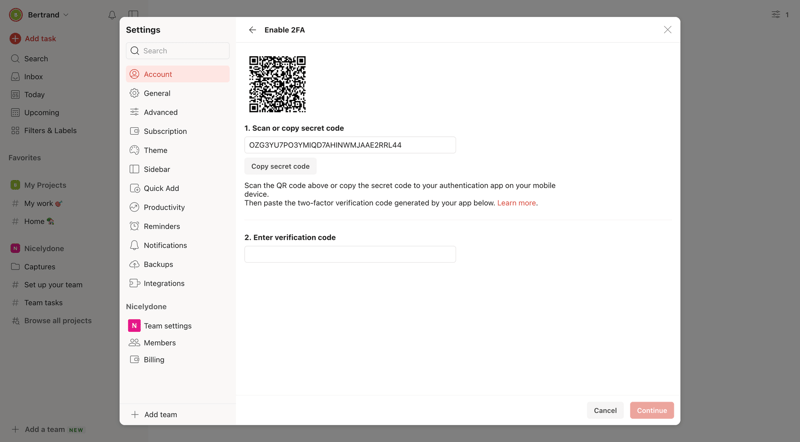This screenshot has height=442, width=800.
Task: Select the Advanced settings tab
Action: pos(178,112)
